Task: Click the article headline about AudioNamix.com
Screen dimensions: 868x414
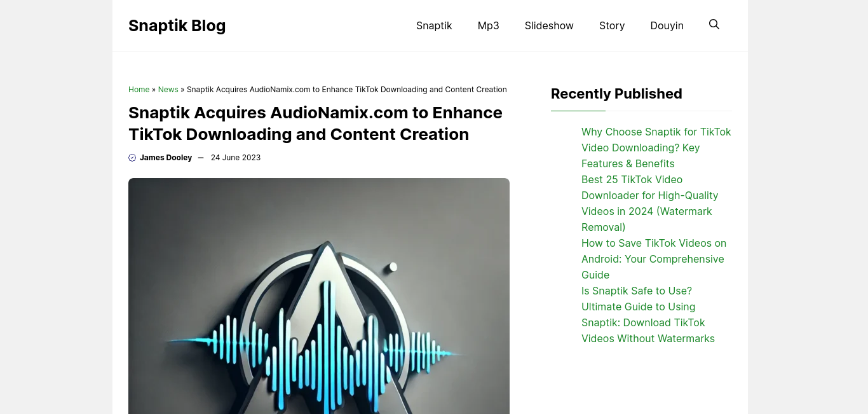Action: point(315,123)
